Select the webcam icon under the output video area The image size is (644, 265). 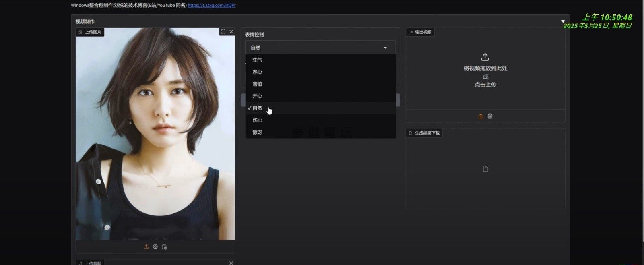[x=490, y=116]
